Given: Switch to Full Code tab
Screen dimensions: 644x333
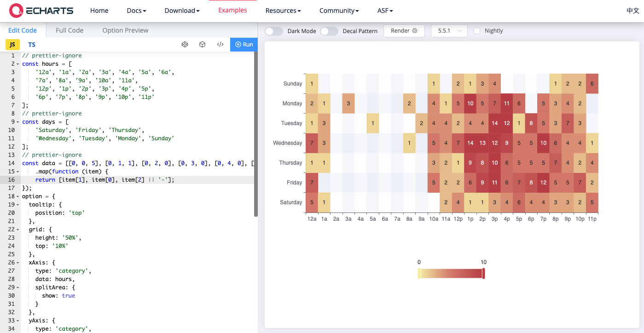Looking at the screenshot, I should pyautogui.click(x=70, y=30).
